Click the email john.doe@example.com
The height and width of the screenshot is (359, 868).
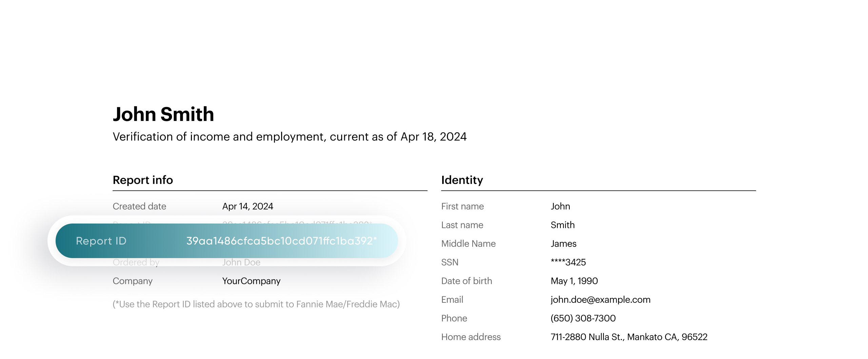pyautogui.click(x=600, y=300)
